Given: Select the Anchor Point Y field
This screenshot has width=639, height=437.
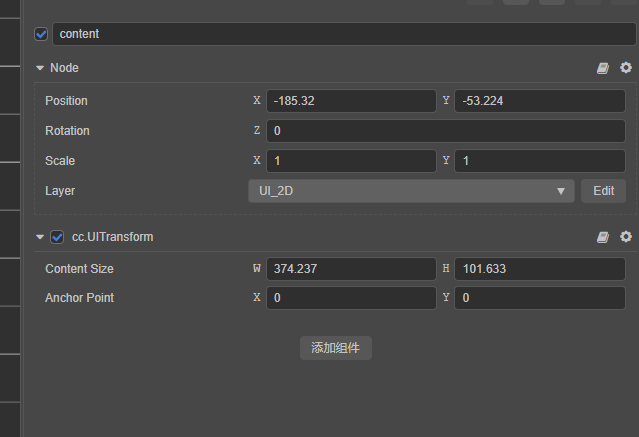Looking at the screenshot, I should [x=540, y=298].
